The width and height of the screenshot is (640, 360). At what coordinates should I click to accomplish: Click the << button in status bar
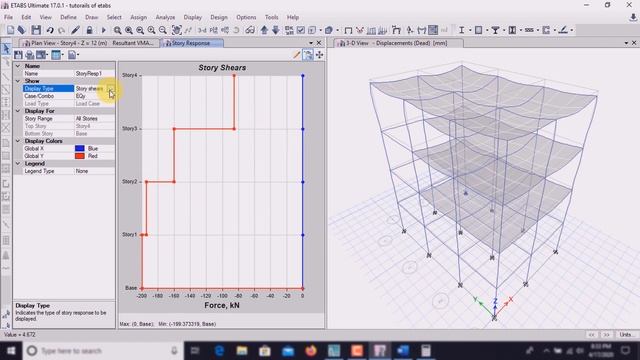[591, 335]
